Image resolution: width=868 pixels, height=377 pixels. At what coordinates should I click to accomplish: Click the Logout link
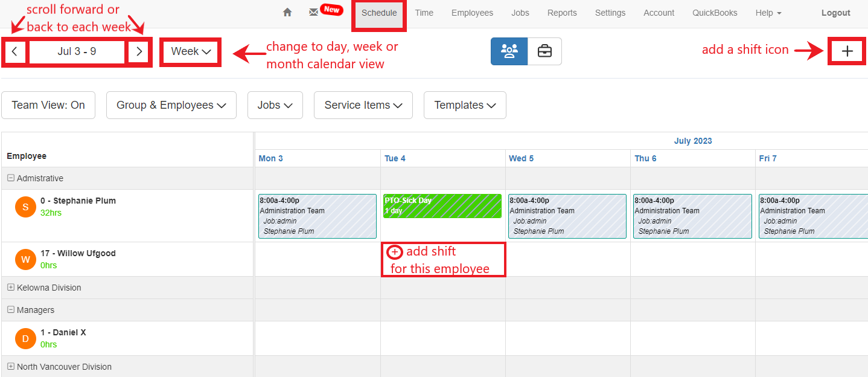[835, 13]
